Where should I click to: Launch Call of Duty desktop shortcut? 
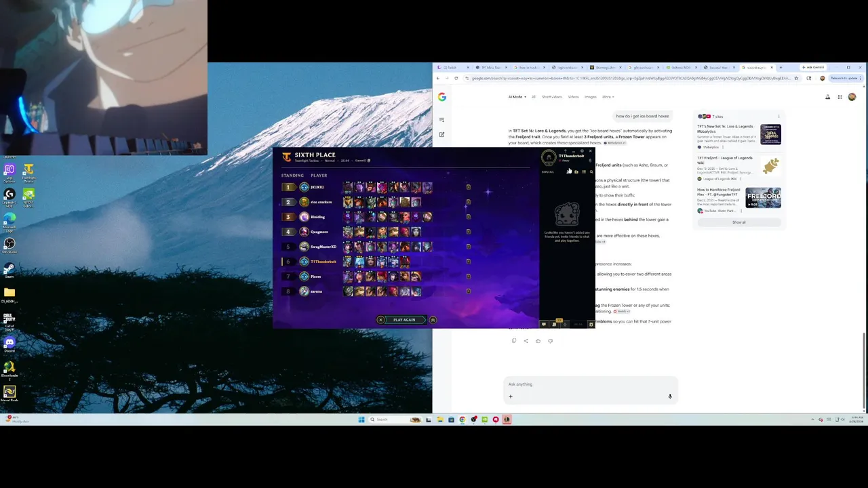click(9, 321)
